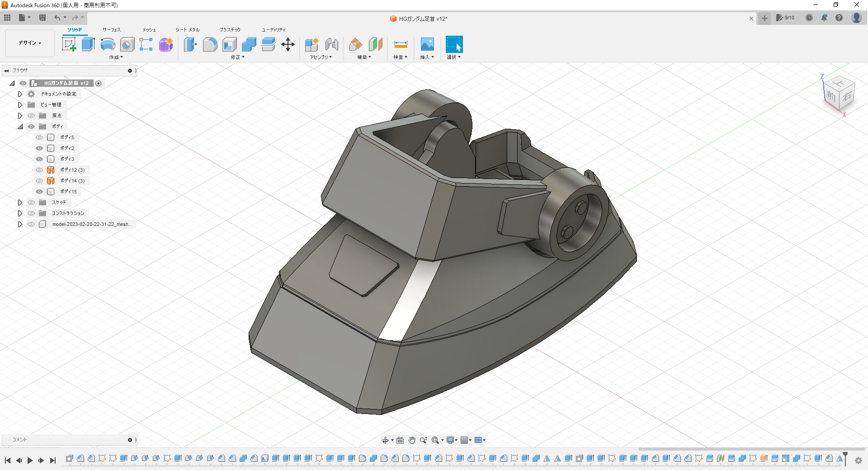Open the Insert image tool
The width and height of the screenshot is (868, 470).
point(427,44)
